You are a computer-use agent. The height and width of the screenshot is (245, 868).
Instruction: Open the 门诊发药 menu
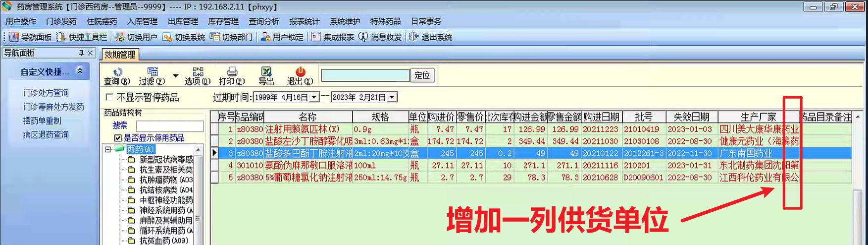(61, 21)
